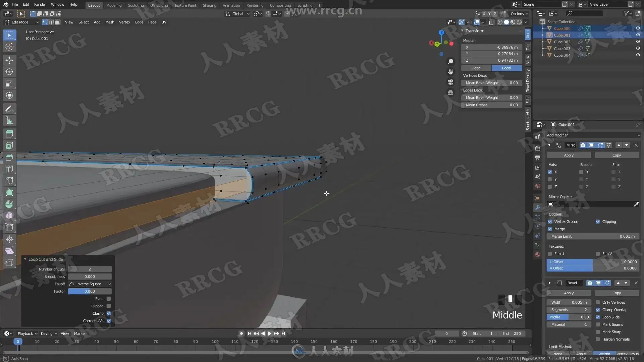Toggle camera view icon in viewport

click(x=450, y=82)
